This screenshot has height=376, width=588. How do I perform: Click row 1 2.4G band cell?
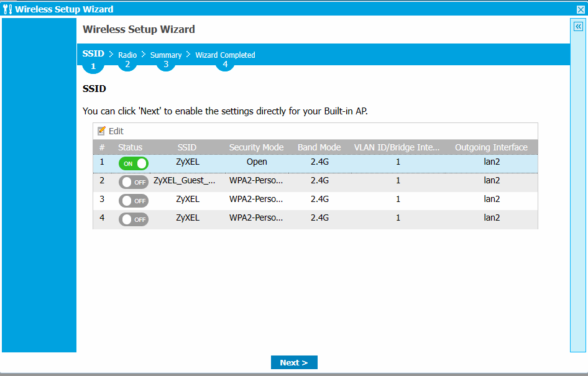coord(319,162)
